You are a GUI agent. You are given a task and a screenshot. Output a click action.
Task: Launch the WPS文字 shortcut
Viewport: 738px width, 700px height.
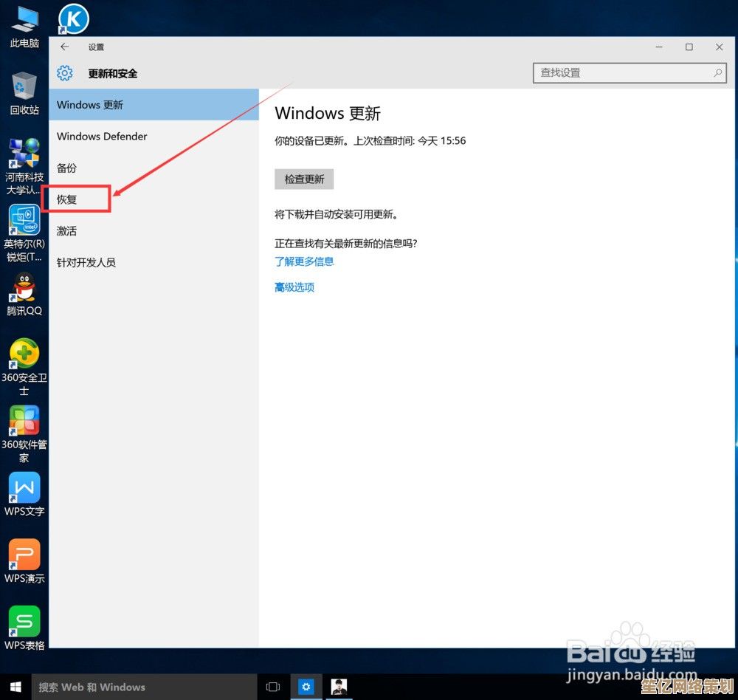tap(24, 495)
